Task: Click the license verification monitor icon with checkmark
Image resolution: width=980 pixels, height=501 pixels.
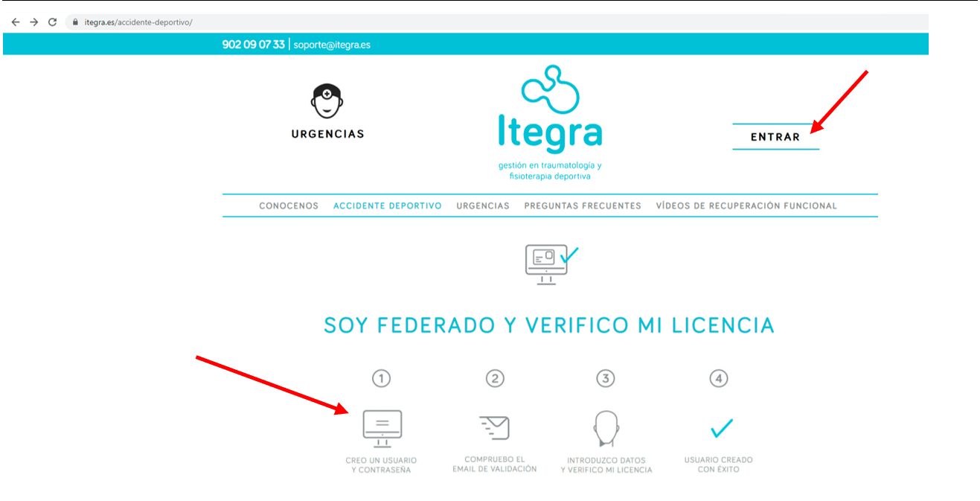Action: coord(551,264)
